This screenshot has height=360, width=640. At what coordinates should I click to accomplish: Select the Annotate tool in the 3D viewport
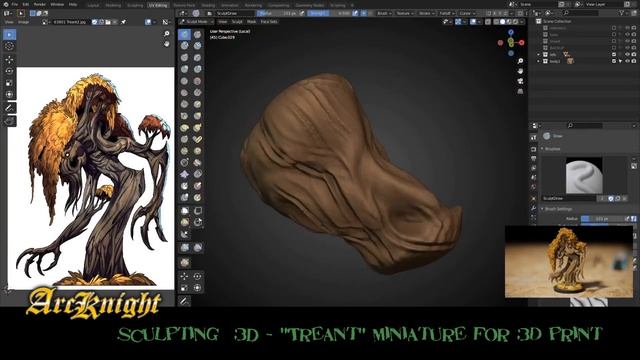coord(184,301)
